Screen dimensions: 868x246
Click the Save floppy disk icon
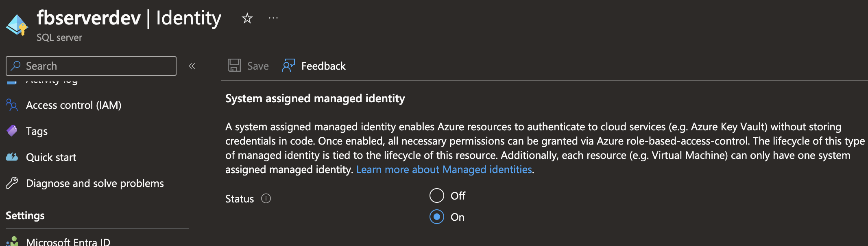coord(234,66)
